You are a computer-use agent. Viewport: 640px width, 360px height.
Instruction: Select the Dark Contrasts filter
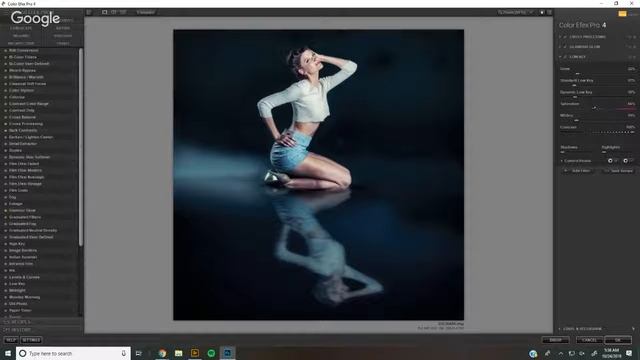pyautogui.click(x=23, y=130)
